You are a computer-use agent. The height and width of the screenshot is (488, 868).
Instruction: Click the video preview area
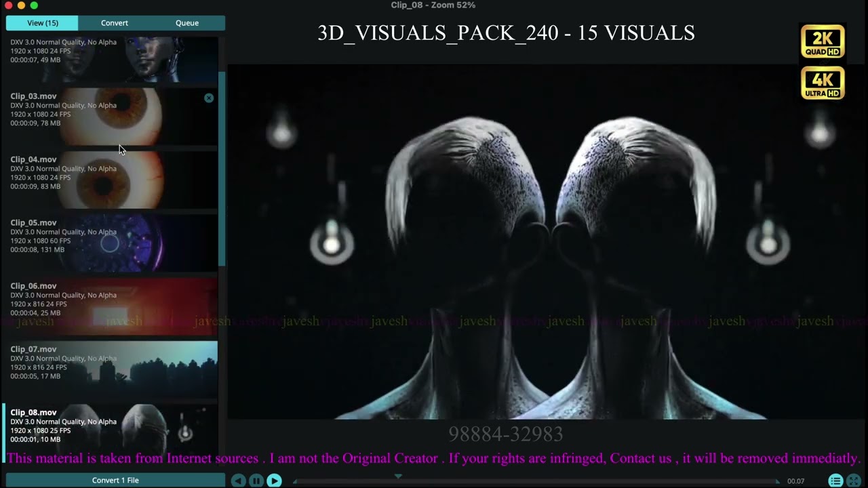point(547,242)
